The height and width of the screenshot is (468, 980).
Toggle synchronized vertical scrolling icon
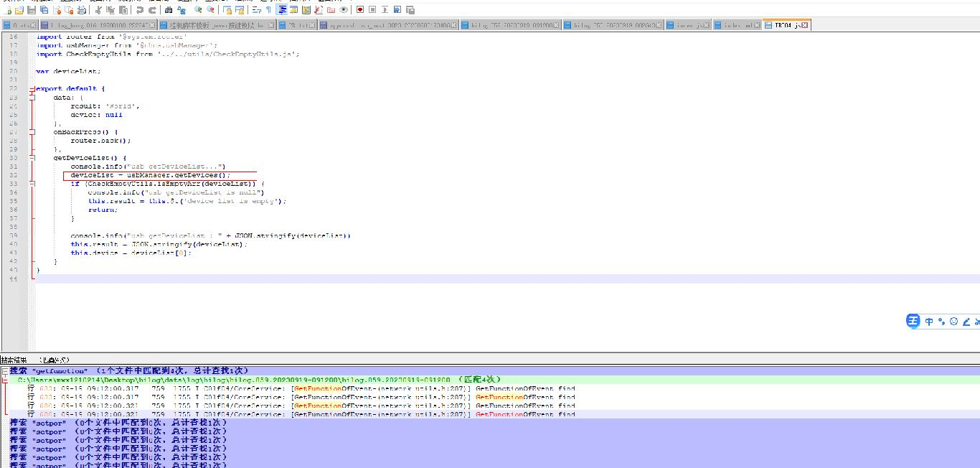point(227,10)
